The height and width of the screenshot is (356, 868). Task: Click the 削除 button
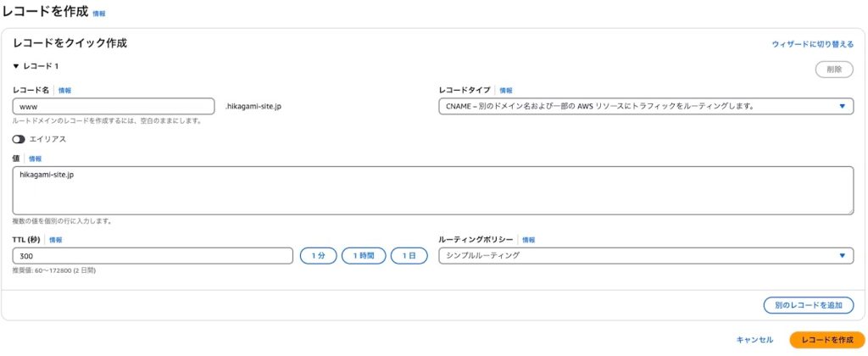[x=834, y=70]
